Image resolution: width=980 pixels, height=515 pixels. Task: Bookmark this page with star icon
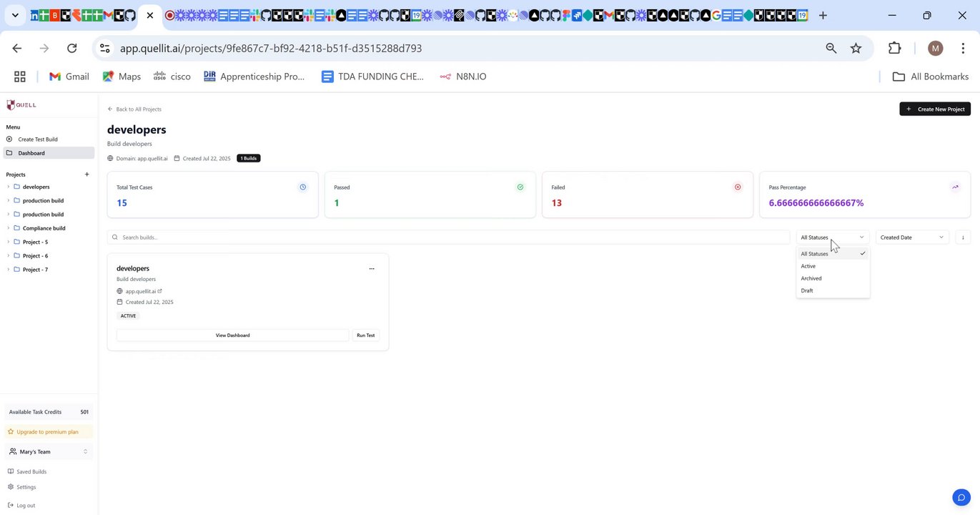click(x=856, y=48)
